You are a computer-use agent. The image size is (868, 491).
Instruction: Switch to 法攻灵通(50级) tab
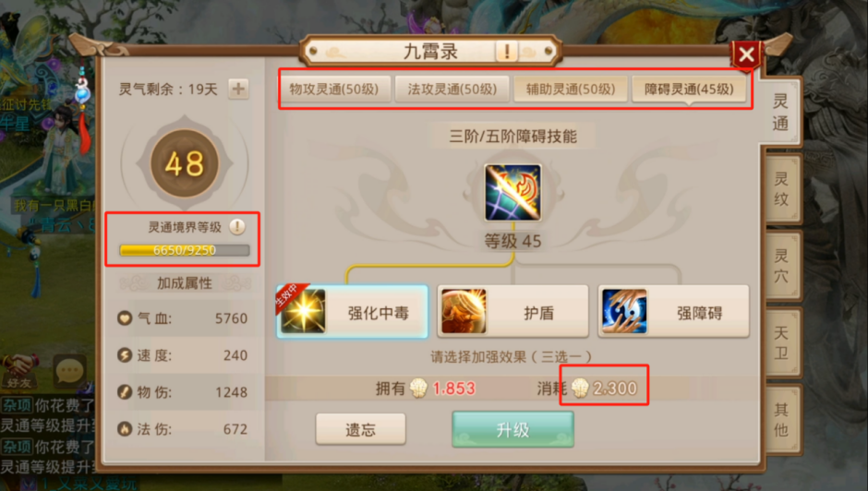pos(452,90)
